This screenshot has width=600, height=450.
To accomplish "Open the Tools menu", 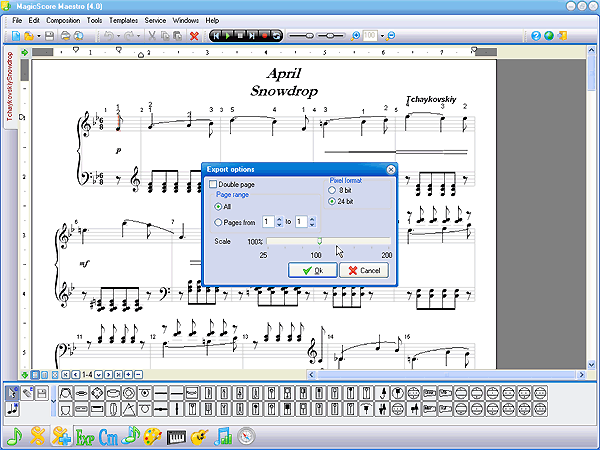I will [94, 20].
